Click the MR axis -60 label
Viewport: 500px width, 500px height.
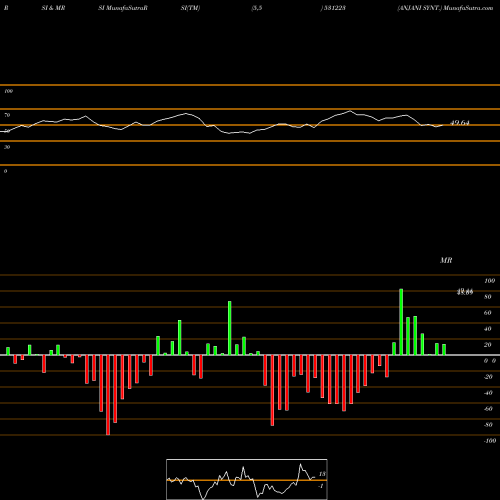pyautogui.click(x=488, y=409)
